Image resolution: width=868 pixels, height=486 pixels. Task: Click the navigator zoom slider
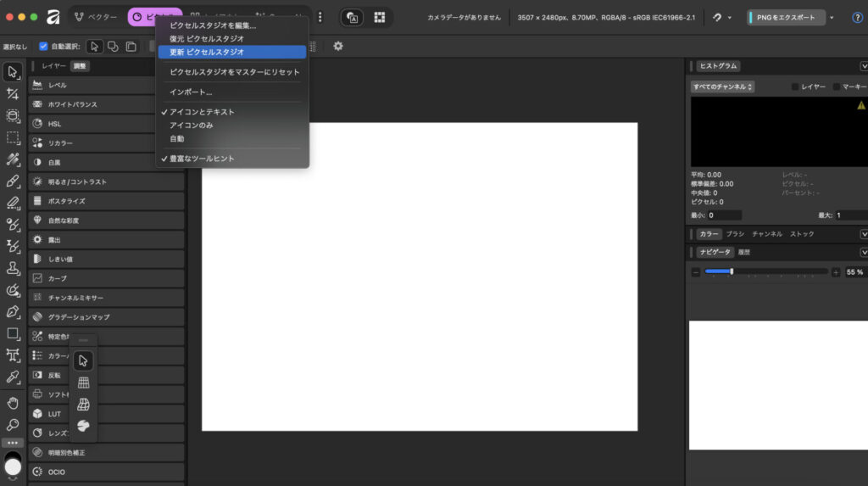[x=765, y=271]
